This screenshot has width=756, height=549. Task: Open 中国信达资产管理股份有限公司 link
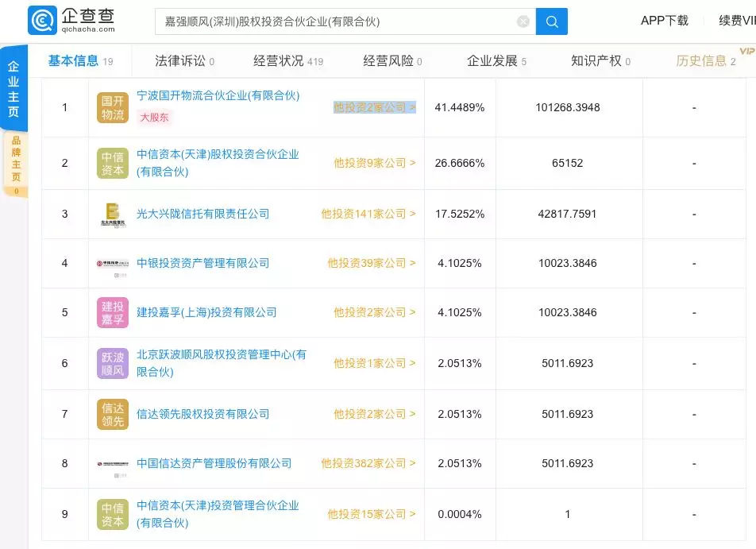[214, 463]
